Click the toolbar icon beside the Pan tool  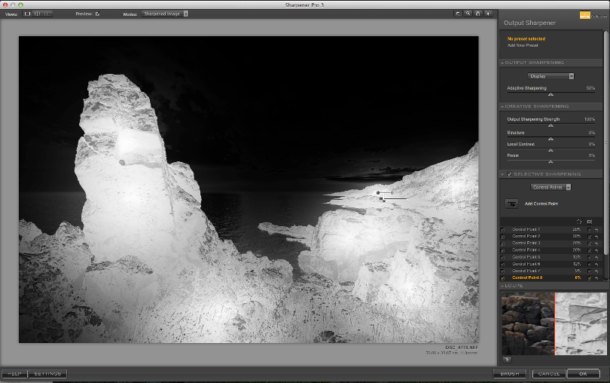click(488, 14)
